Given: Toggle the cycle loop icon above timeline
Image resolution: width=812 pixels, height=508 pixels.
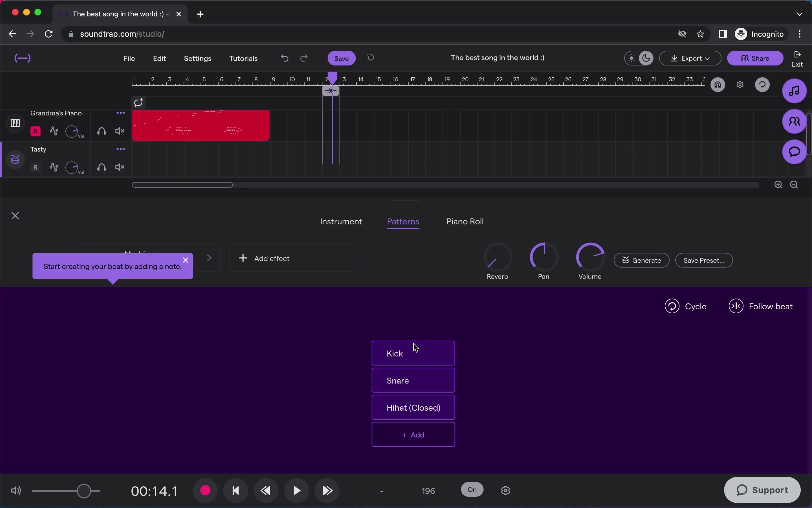Looking at the screenshot, I should (762, 85).
